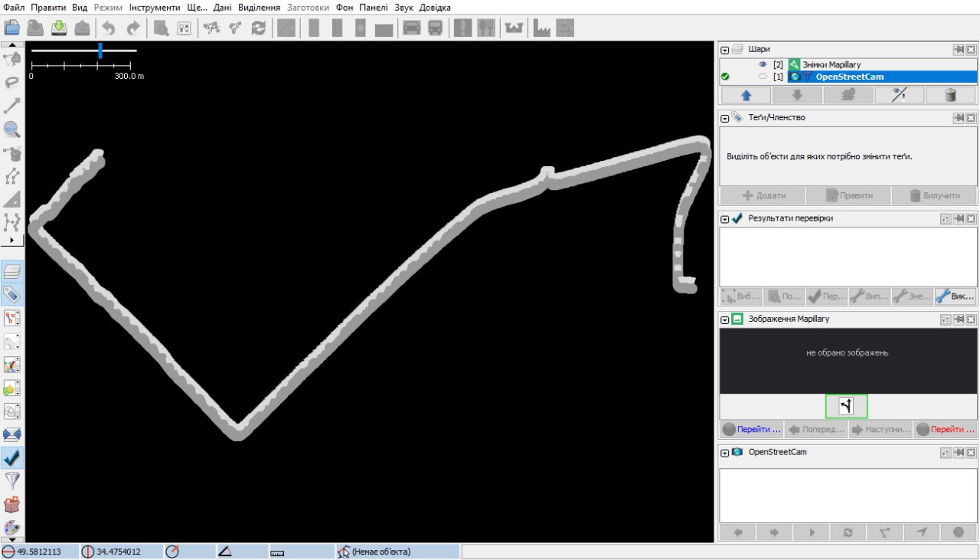Toggle visibility of Знімки Mapillary layer
The image size is (980, 560).
(763, 64)
